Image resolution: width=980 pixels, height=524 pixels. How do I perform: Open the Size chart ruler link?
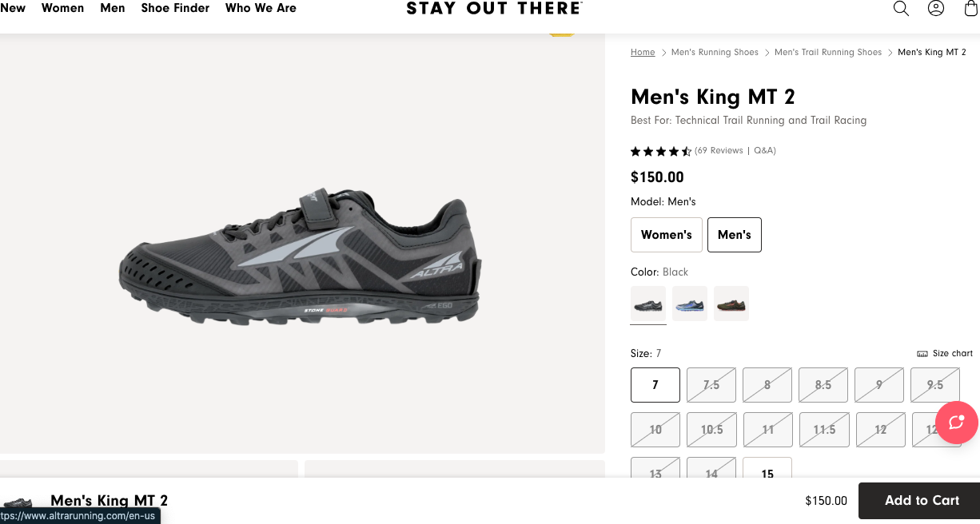click(945, 353)
